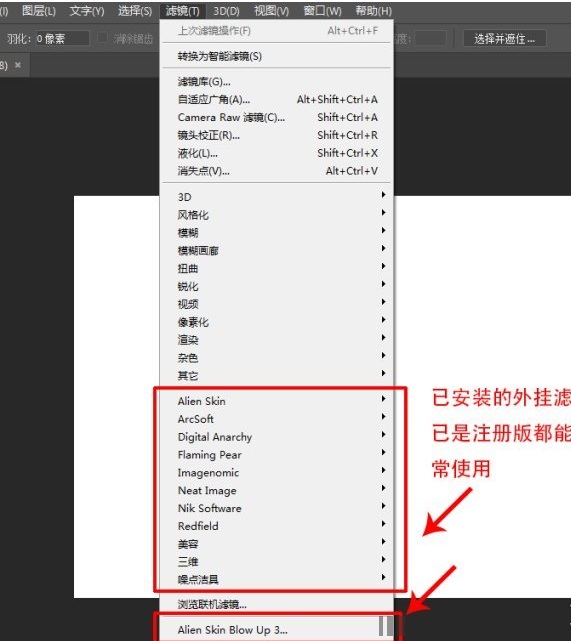Open the 3D(D) menu
571x641 pixels.
226,11
